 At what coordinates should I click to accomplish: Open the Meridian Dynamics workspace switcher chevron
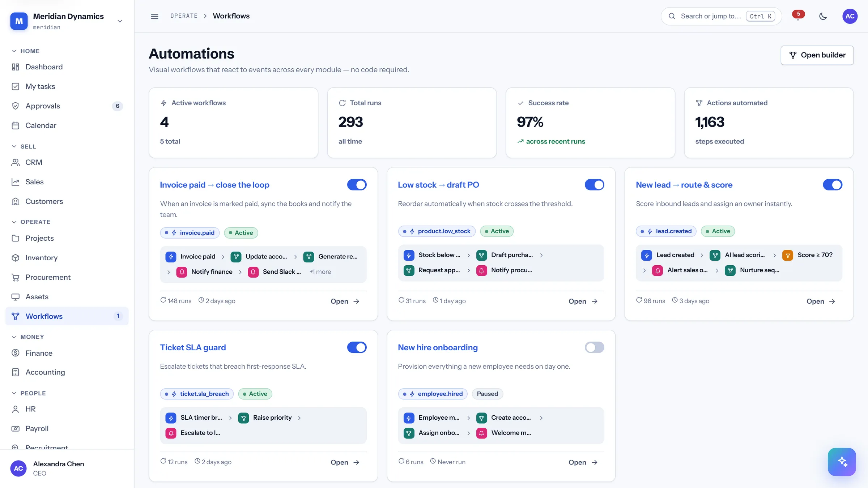pyautogui.click(x=120, y=21)
